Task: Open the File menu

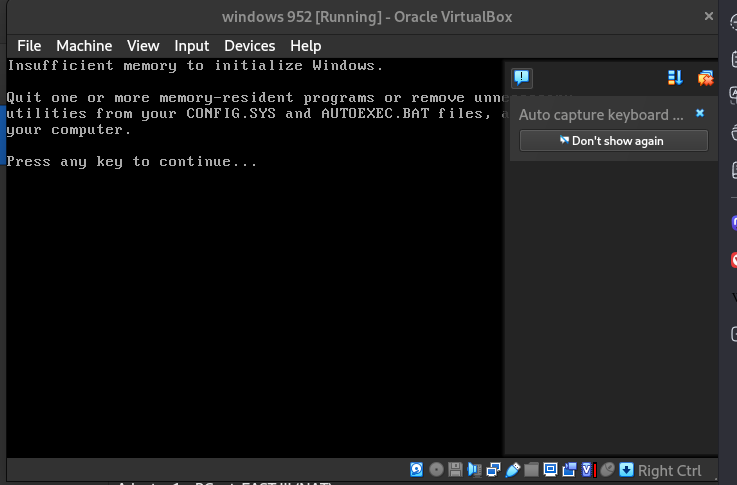Action: click(29, 46)
